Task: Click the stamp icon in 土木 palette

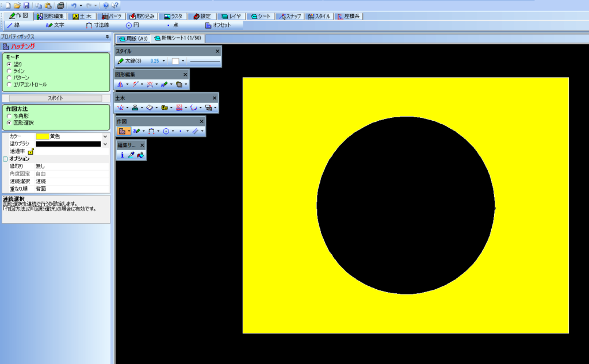Action: coord(135,108)
